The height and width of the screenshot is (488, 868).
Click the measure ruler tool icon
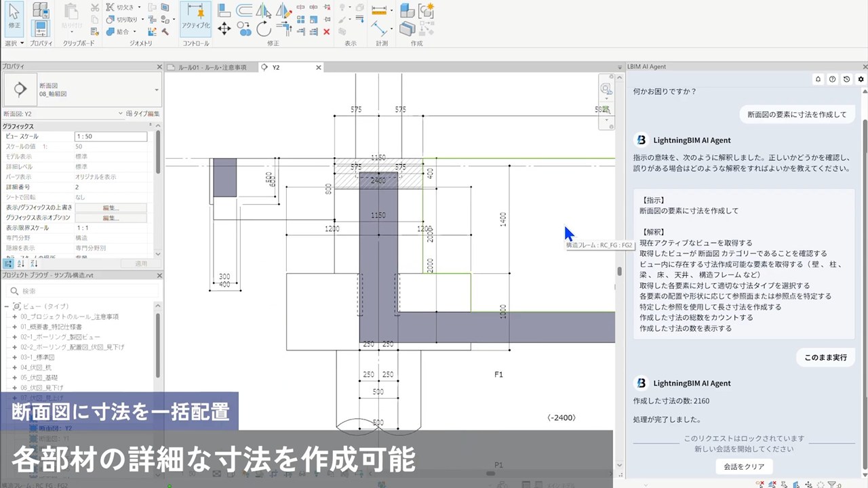pyautogui.click(x=382, y=11)
